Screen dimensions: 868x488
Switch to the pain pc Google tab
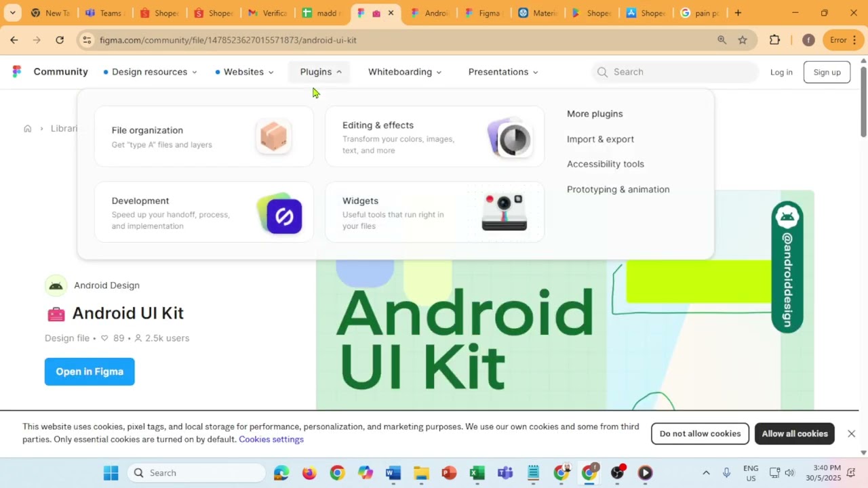point(700,13)
